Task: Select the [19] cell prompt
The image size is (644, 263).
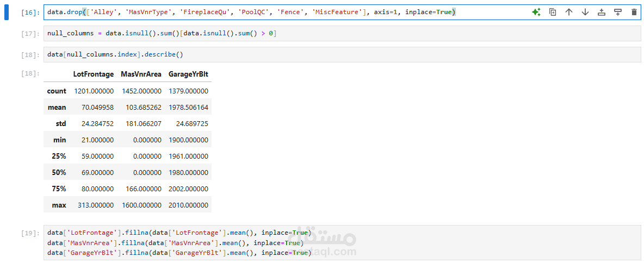Action: (30, 233)
